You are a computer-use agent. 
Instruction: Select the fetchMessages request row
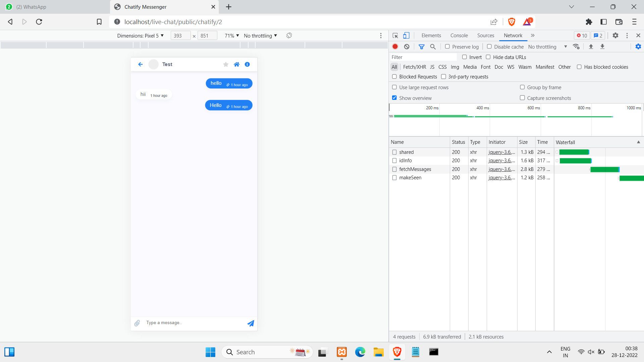[517, 169]
